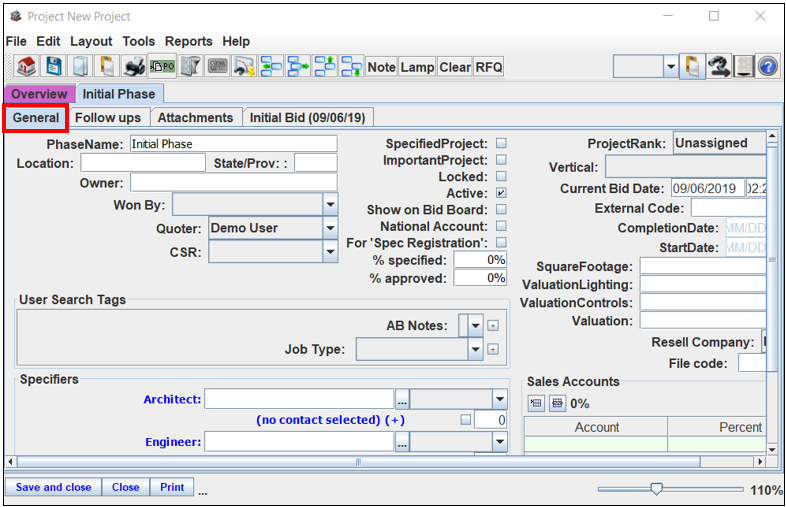Click the first Sales Accounts list icon
The image size is (786, 507).
click(536, 403)
